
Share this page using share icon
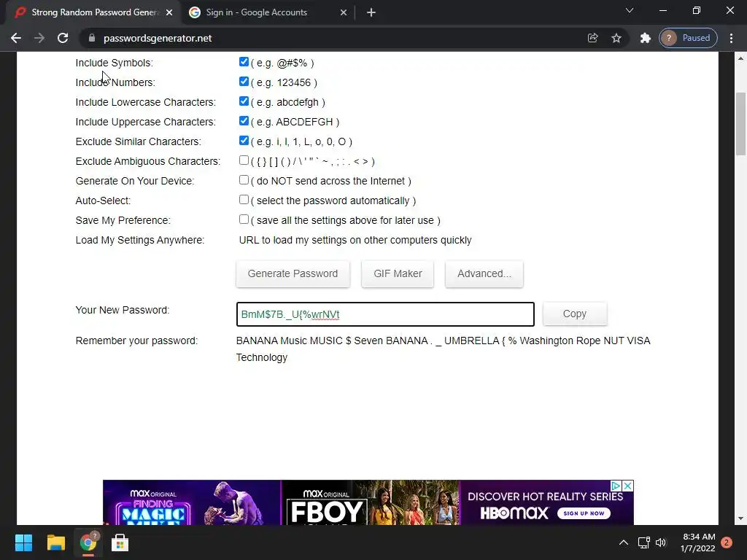592,38
